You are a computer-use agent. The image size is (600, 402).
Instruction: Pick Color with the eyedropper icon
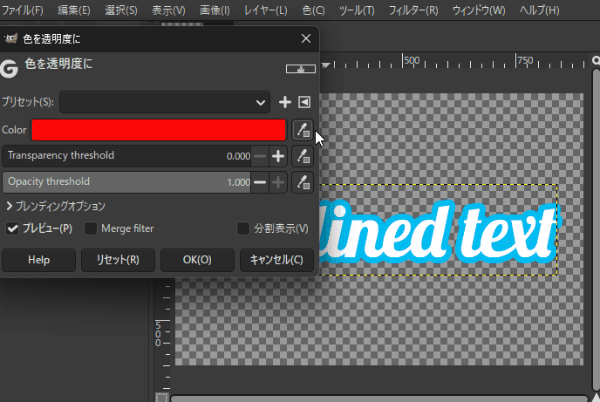coord(302,130)
